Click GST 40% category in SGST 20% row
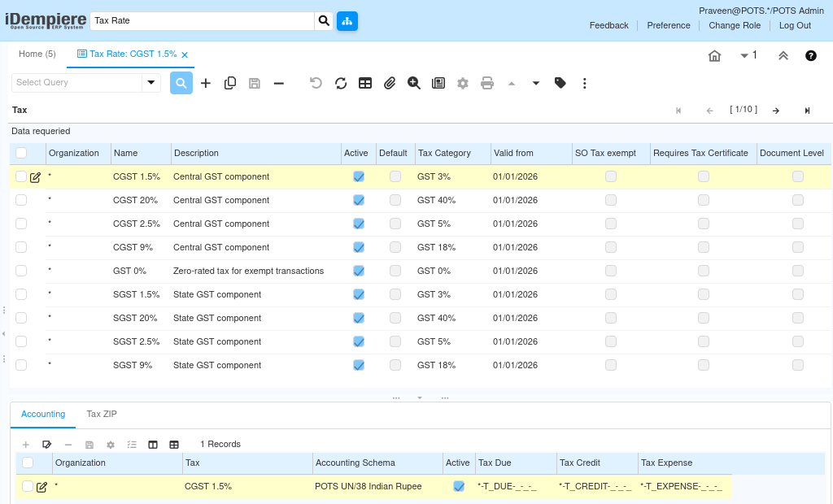Screen dimensions: 833x504 pyautogui.click(x=436, y=318)
